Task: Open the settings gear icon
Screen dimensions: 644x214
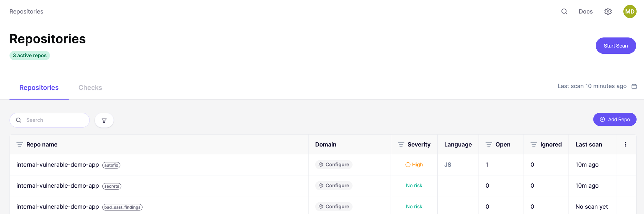Action: coord(608,12)
